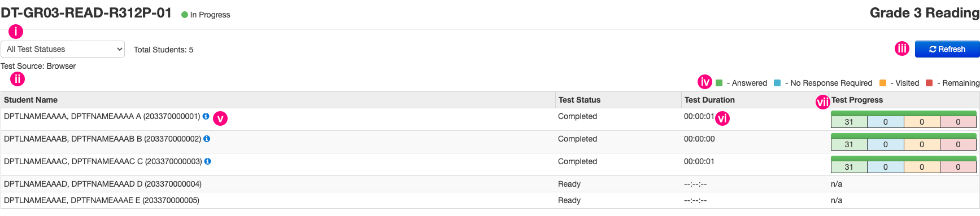Sort by Student Name column header
The image size is (980, 216).
click(31, 100)
